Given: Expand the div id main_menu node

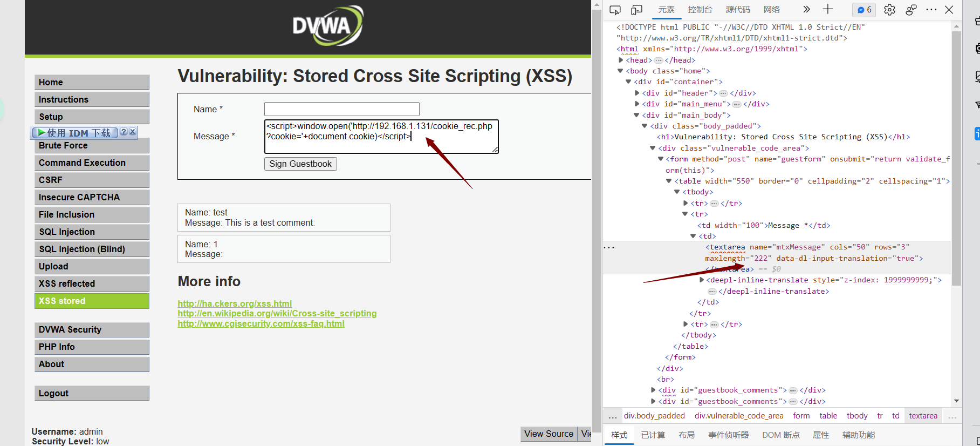Looking at the screenshot, I should [x=637, y=104].
